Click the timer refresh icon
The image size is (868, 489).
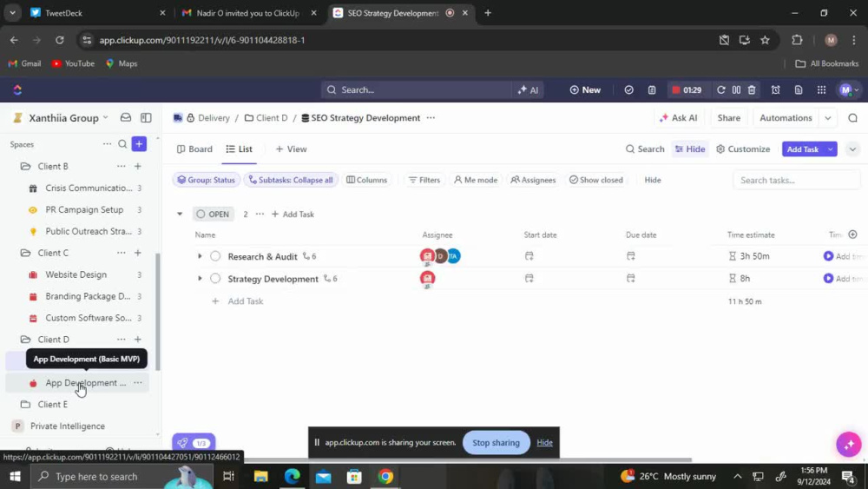tap(720, 89)
